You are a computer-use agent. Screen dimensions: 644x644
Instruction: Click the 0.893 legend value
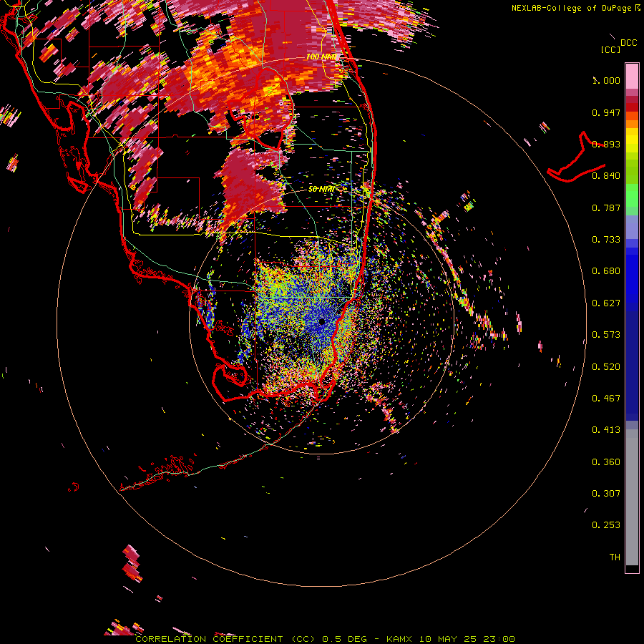tap(606, 144)
